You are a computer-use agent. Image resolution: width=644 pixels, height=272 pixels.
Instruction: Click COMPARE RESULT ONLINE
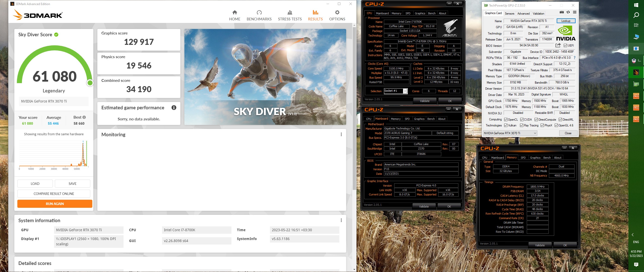click(x=54, y=194)
